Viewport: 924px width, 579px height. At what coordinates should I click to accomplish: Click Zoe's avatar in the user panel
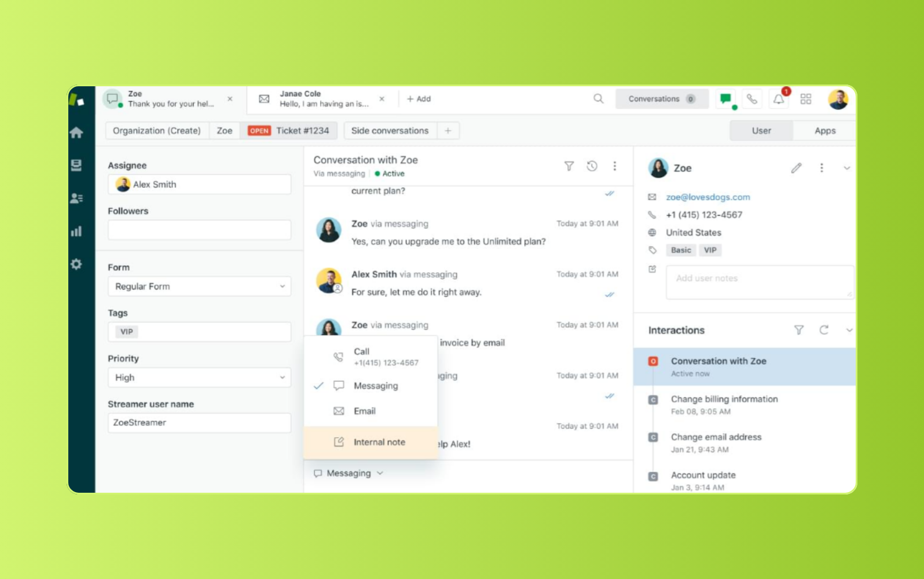tap(658, 168)
